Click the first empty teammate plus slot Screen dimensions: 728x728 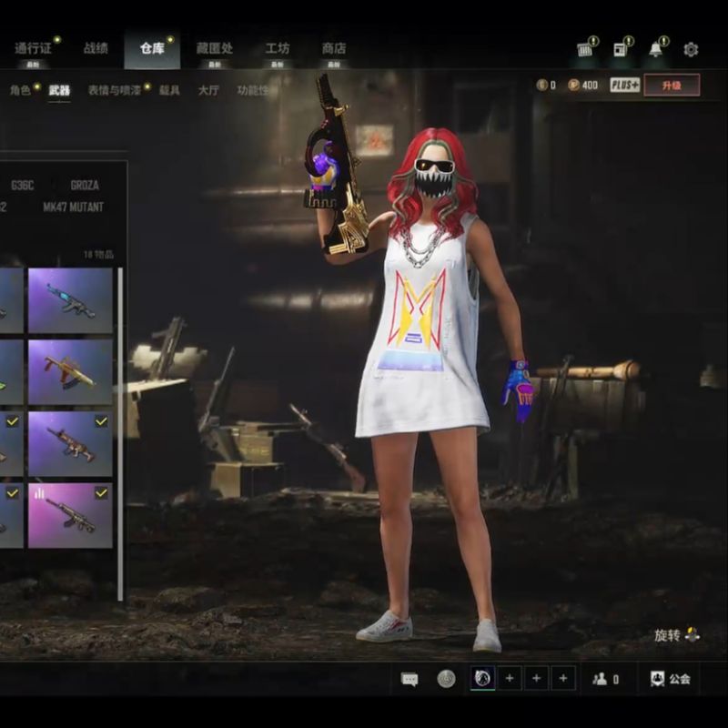click(510, 678)
